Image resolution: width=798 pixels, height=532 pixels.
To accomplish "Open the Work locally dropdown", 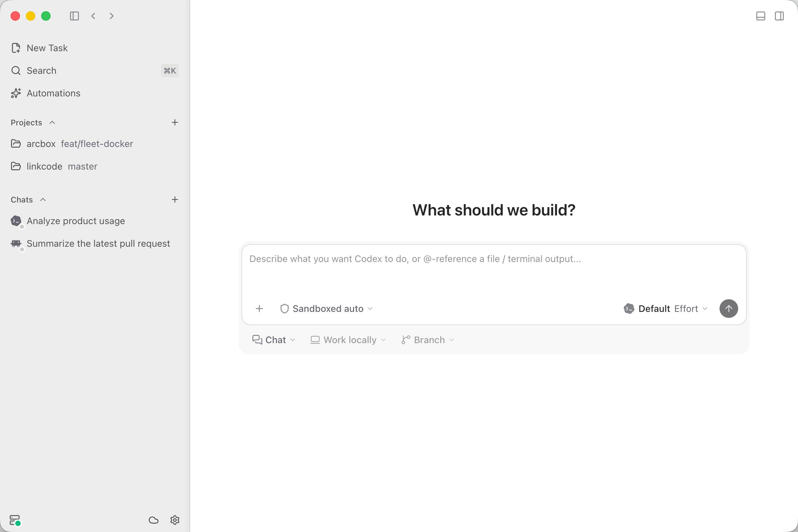I will tap(348, 339).
